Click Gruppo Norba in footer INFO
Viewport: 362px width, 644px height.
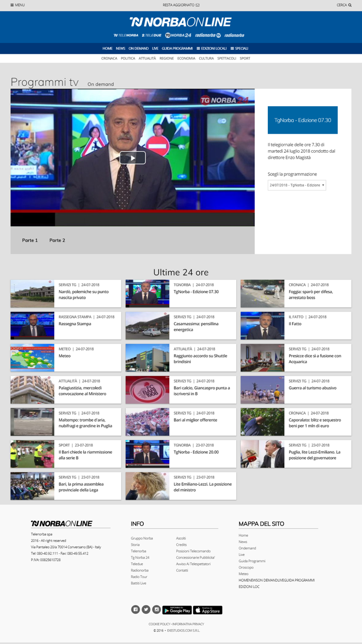(142, 538)
